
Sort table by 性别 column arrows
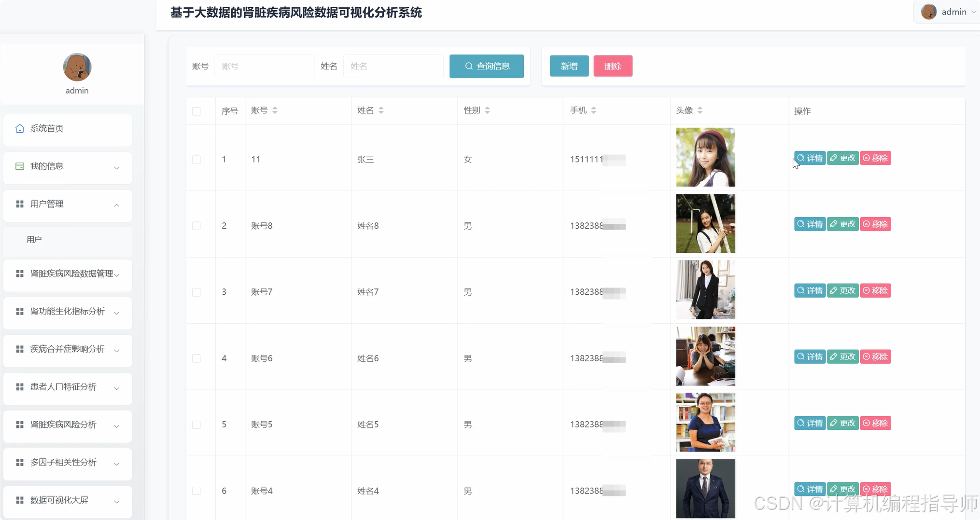click(x=487, y=110)
